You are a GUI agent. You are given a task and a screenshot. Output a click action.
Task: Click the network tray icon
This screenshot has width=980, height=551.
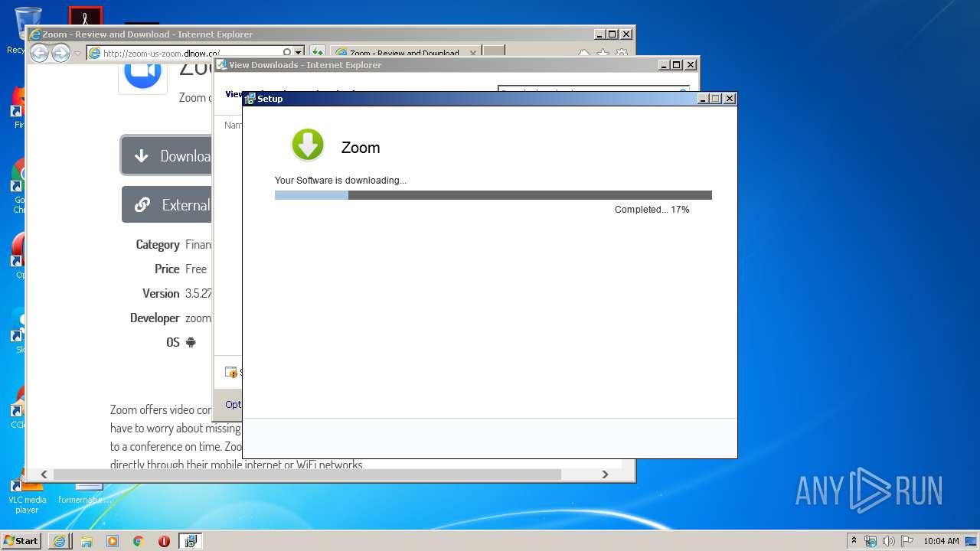871,541
